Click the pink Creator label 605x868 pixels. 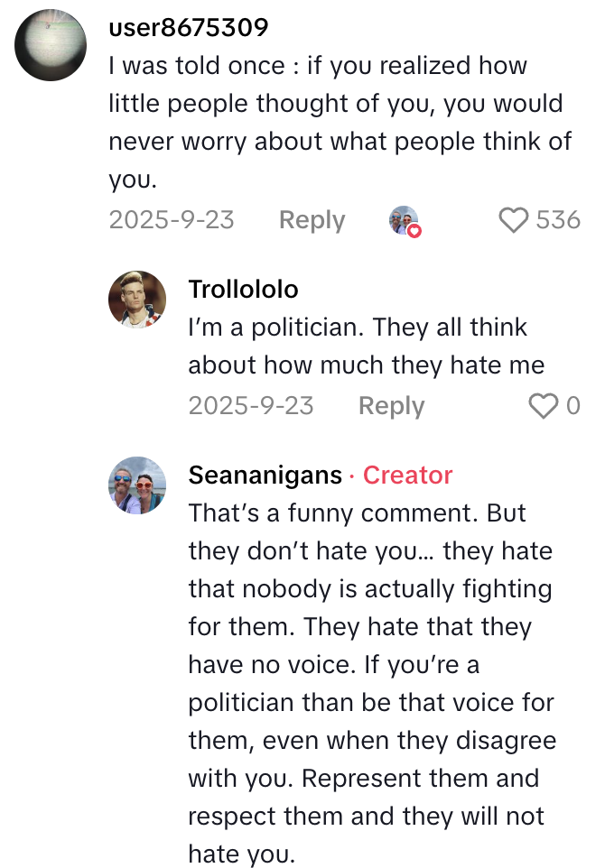407,475
